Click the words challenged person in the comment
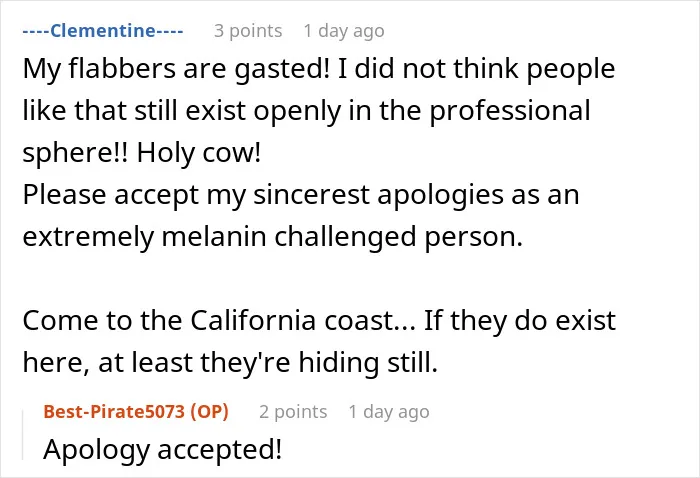Screen dimensions: 700x478 [x=398, y=237]
